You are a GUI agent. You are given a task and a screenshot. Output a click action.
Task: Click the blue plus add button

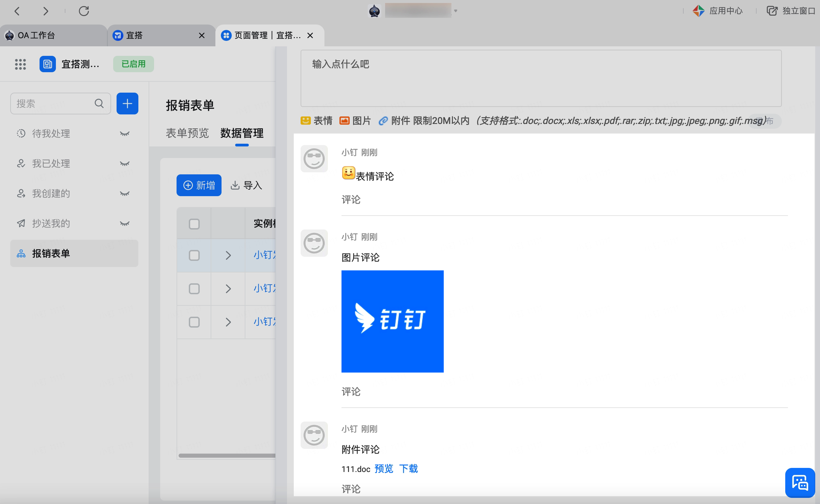pos(127,104)
